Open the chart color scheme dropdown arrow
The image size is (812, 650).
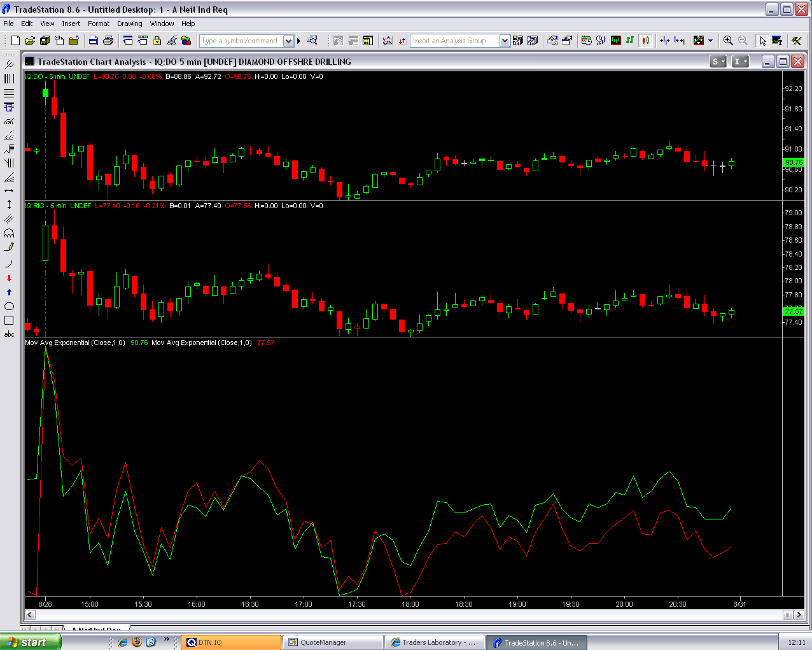coord(710,41)
